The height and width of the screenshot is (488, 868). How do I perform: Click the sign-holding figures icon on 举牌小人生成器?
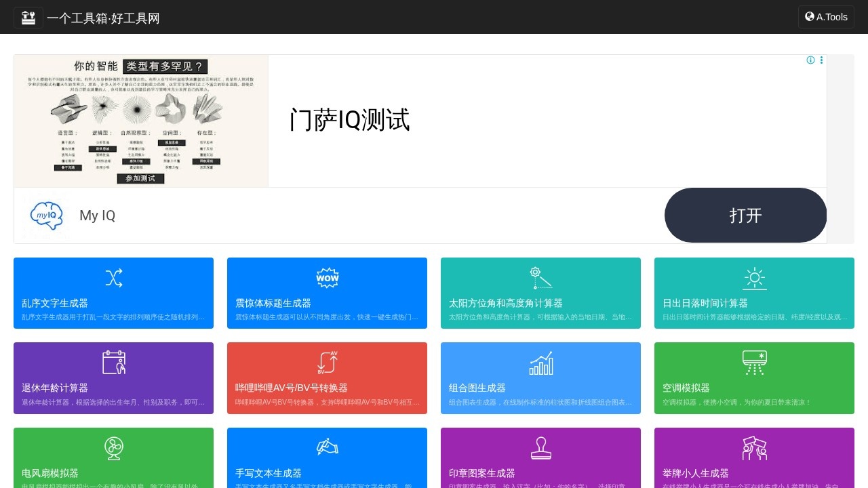(754, 448)
